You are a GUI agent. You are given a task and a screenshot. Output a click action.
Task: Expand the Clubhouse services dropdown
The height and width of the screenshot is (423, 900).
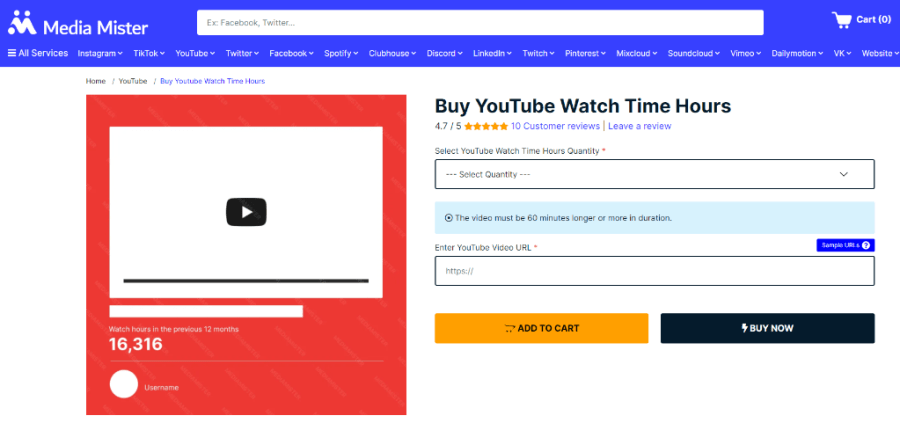click(x=393, y=53)
